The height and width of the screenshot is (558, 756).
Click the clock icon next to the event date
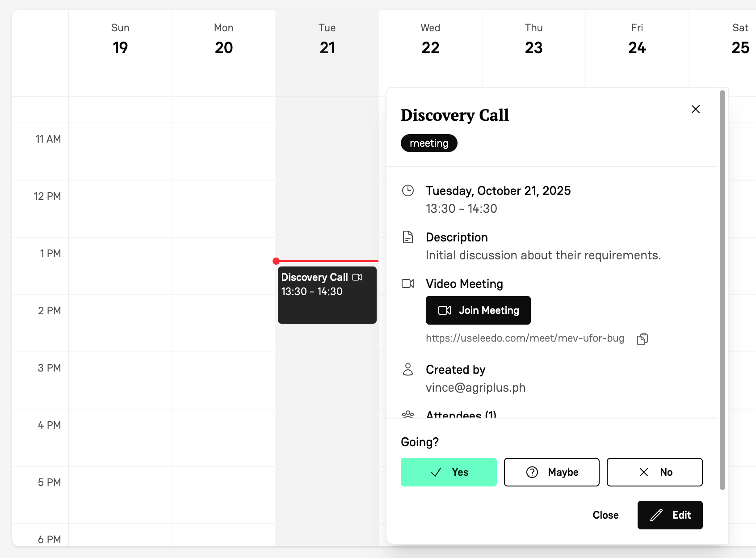[x=408, y=190]
